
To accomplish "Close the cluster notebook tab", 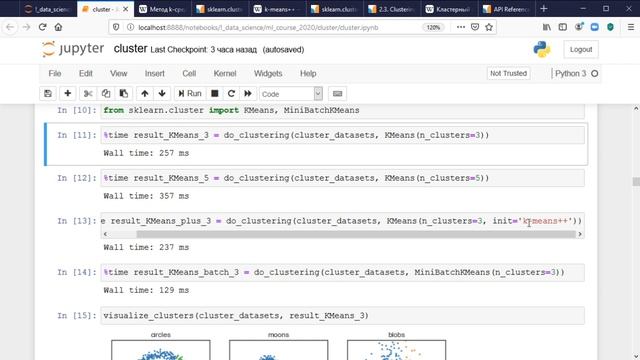I will coord(125,9).
